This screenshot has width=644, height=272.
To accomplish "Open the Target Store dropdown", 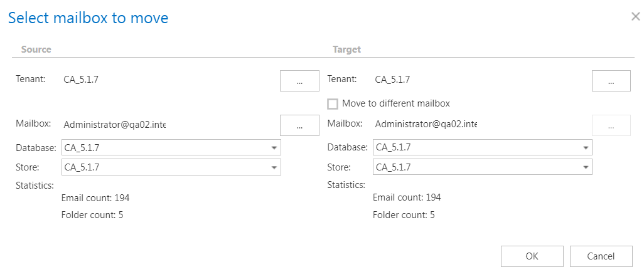I will [586, 167].
